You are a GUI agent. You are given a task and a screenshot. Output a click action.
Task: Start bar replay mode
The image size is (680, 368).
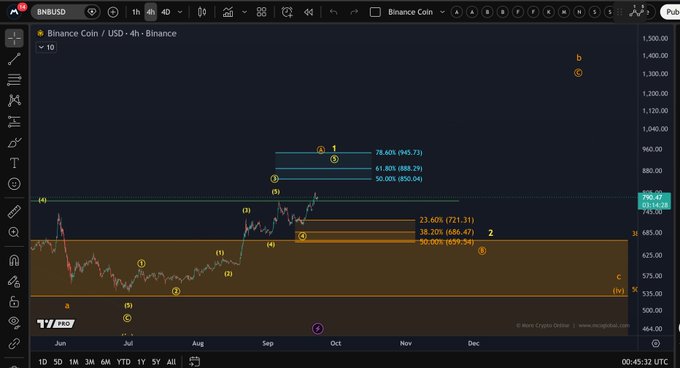pos(308,12)
